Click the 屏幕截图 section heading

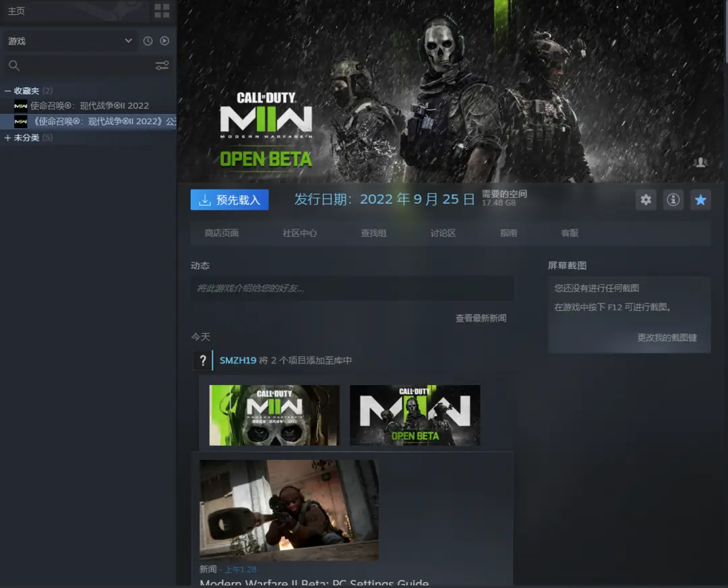click(x=567, y=265)
